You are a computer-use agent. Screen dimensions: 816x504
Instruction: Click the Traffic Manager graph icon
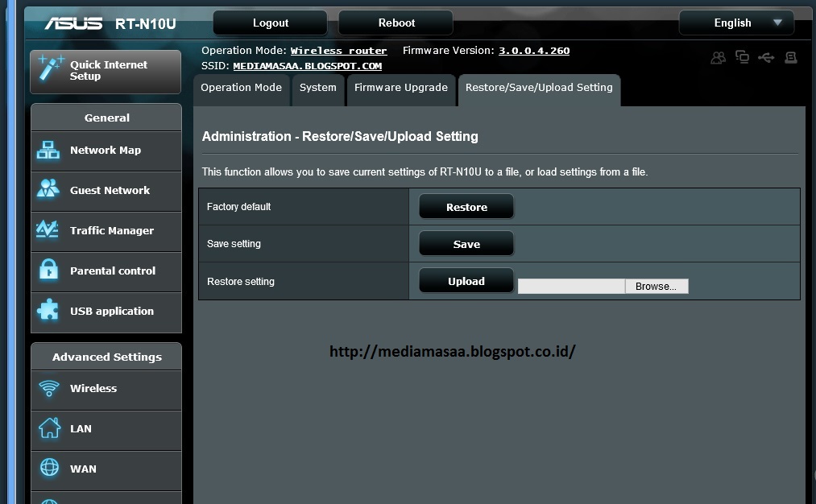(48, 229)
